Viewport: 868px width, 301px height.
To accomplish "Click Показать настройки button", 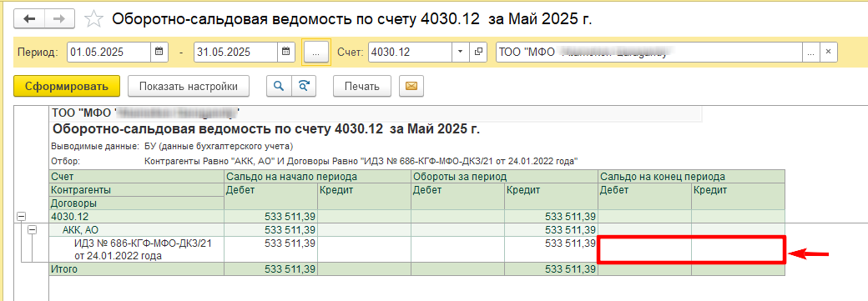I will pos(189,87).
